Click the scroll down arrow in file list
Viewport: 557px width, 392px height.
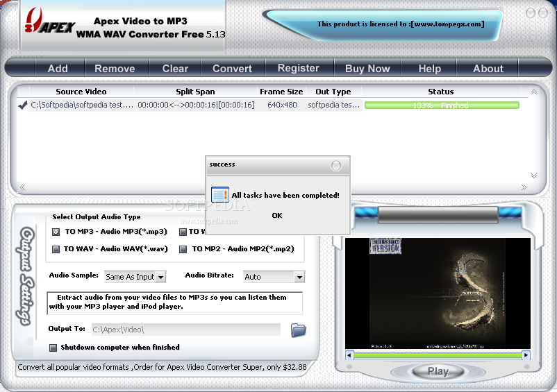[533, 176]
